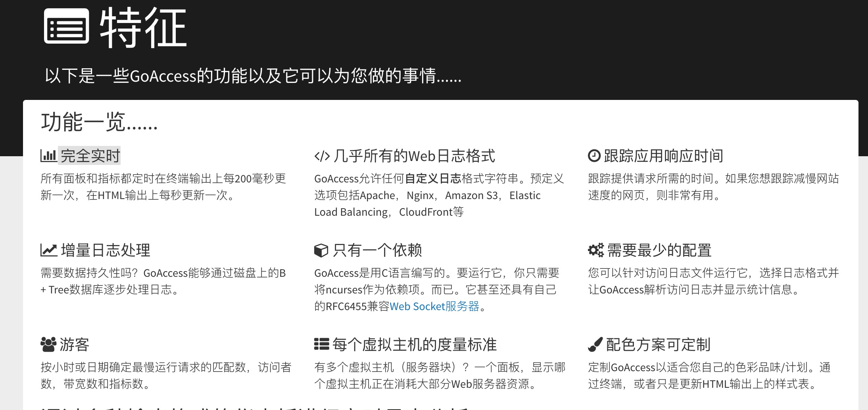The width and height of the screenshot is (868, 410).
Task: Click the paragraph starting 有多个虚拟主机
Action: point(440,376)
